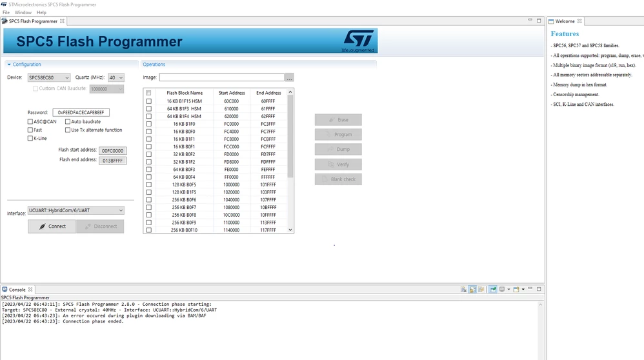Viewport: 644px width, 360px height.
Task: Toggle the Custom CAN Baudrate checkbox
Action: tap(35, 88)
